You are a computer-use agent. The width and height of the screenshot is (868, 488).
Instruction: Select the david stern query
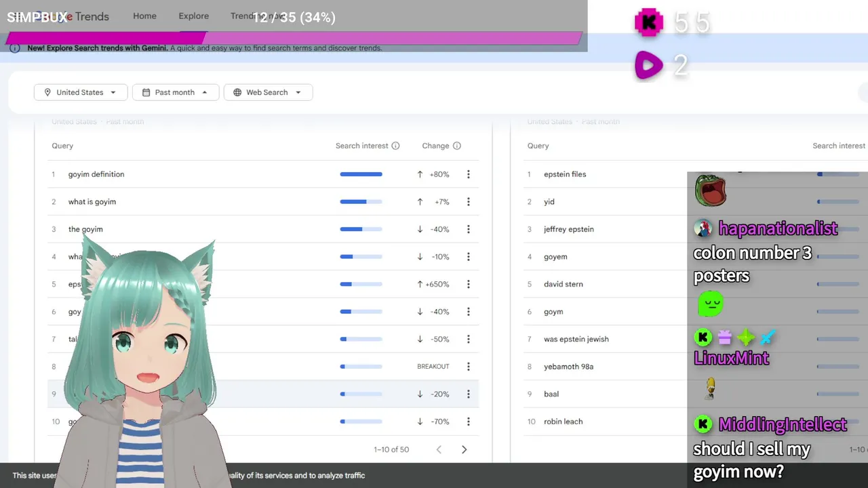coord(564,284)
